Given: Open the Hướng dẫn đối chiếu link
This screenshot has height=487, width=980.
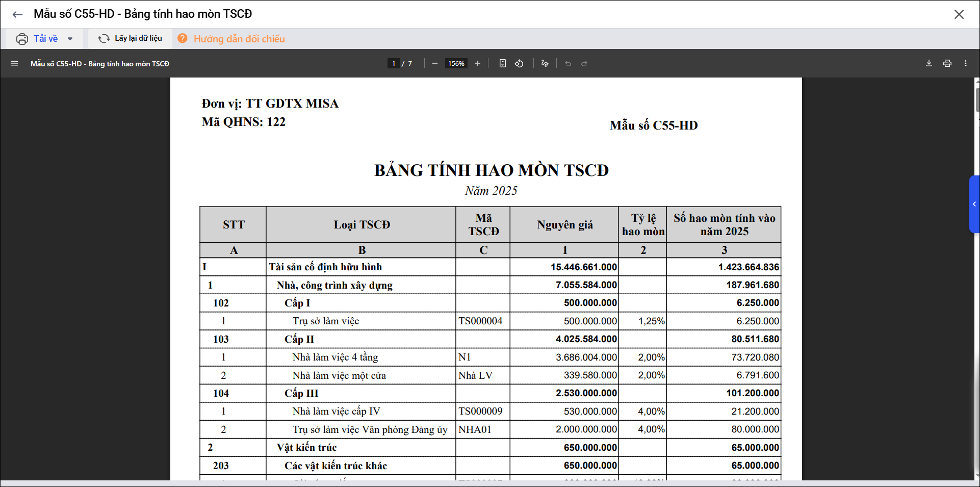Looking at the screenshot, I should coord(239,39).
